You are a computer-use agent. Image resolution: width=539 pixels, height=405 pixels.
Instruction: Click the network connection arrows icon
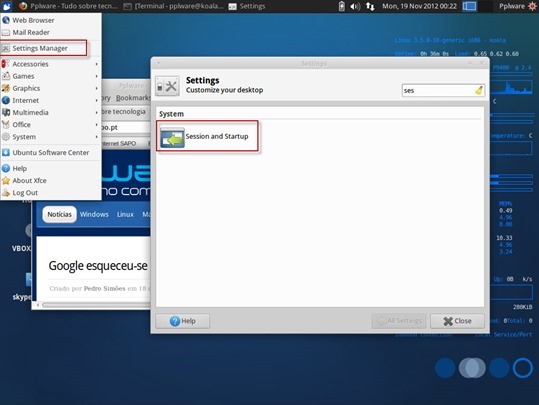pyautogui.click(x=370, y=6)
